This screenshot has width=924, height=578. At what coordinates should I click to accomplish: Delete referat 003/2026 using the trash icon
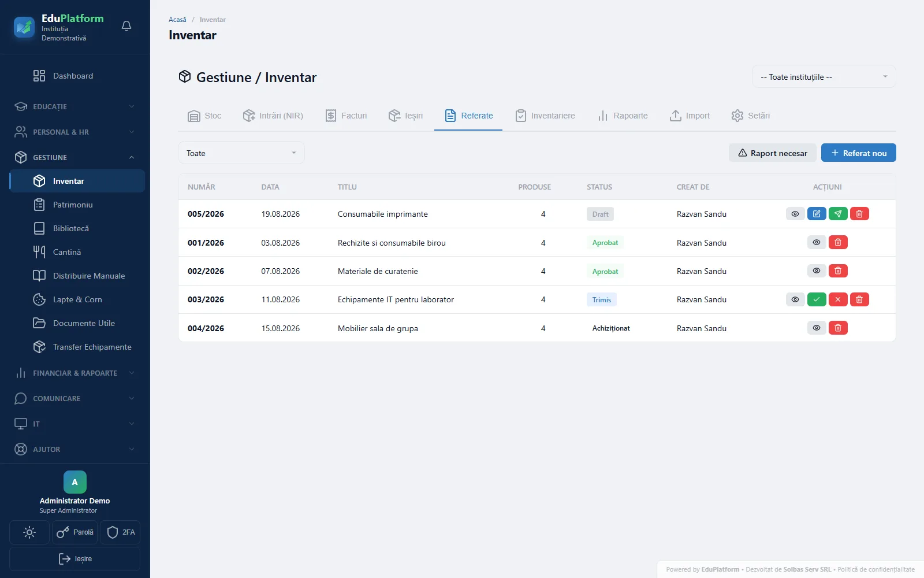pyautogui.click(x=859, y=299)
